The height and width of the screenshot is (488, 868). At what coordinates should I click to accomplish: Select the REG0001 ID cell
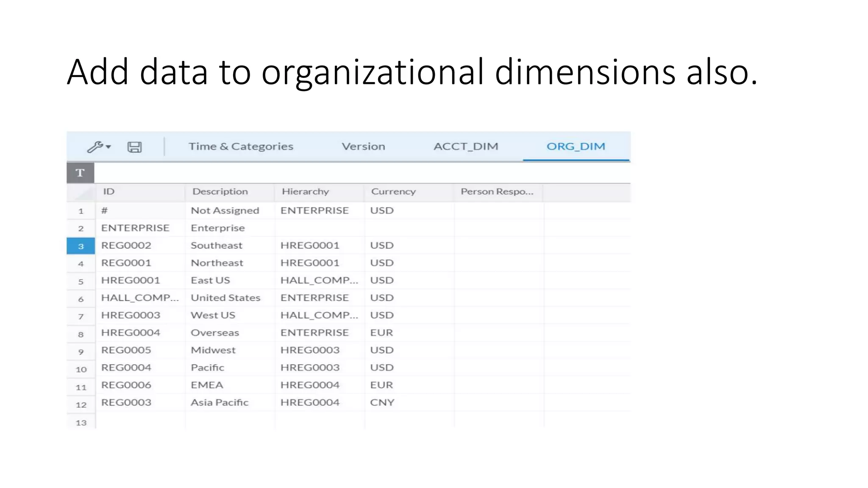(140, 263)
